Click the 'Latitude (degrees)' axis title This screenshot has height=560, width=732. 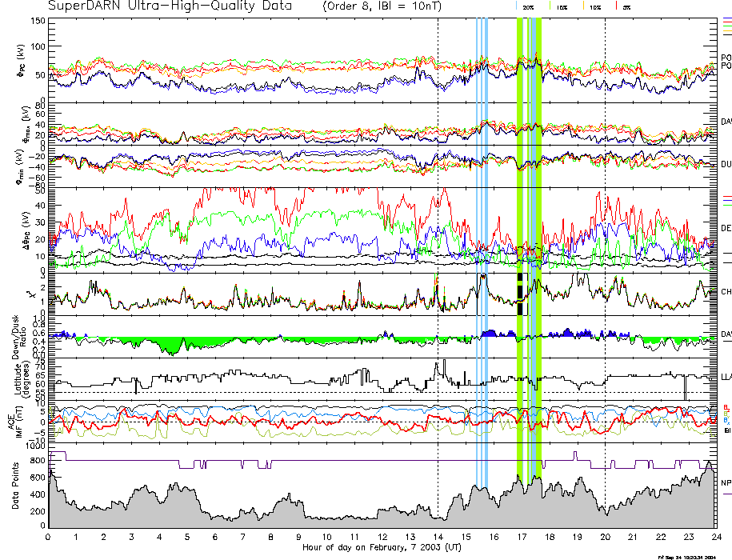click(22, 378)
